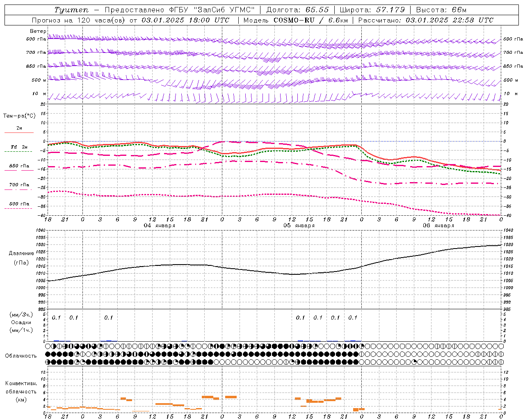
Task: Click the Td 2м dew point legend label
Action: pyautogui.click(x=19, y=147)
